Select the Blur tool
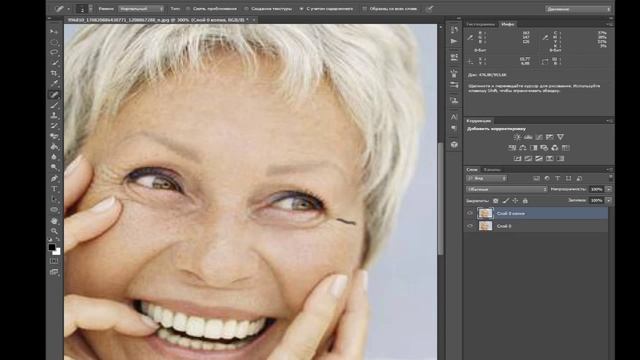This screenshot has height=360, width=640. point(54,157)
